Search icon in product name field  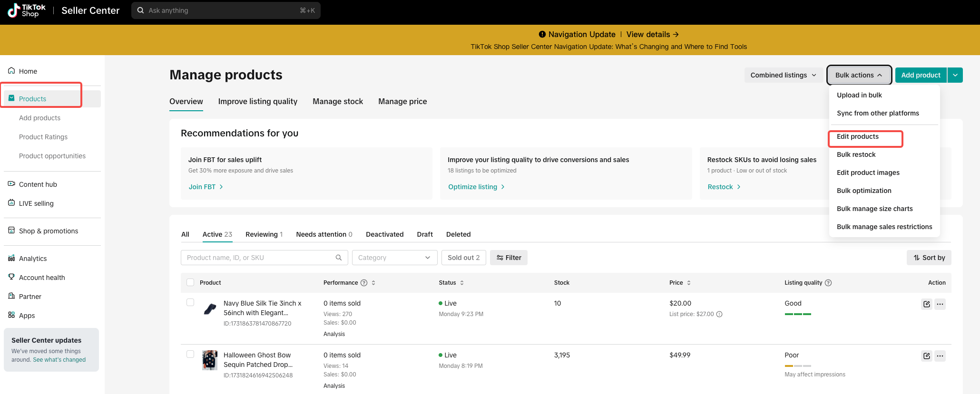coord(339,258)
